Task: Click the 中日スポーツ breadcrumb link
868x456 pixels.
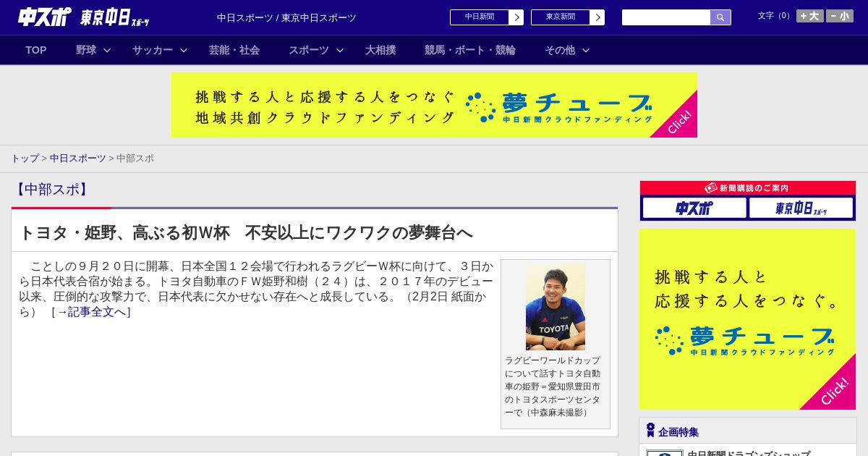Action: pyautogui.click(x=78, y=159)
